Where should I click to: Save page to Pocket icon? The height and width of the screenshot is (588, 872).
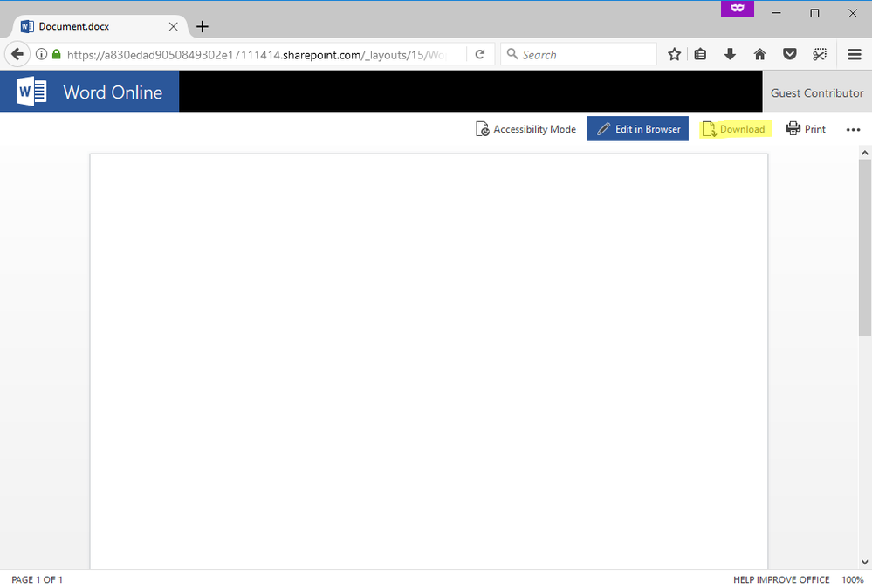790,54
